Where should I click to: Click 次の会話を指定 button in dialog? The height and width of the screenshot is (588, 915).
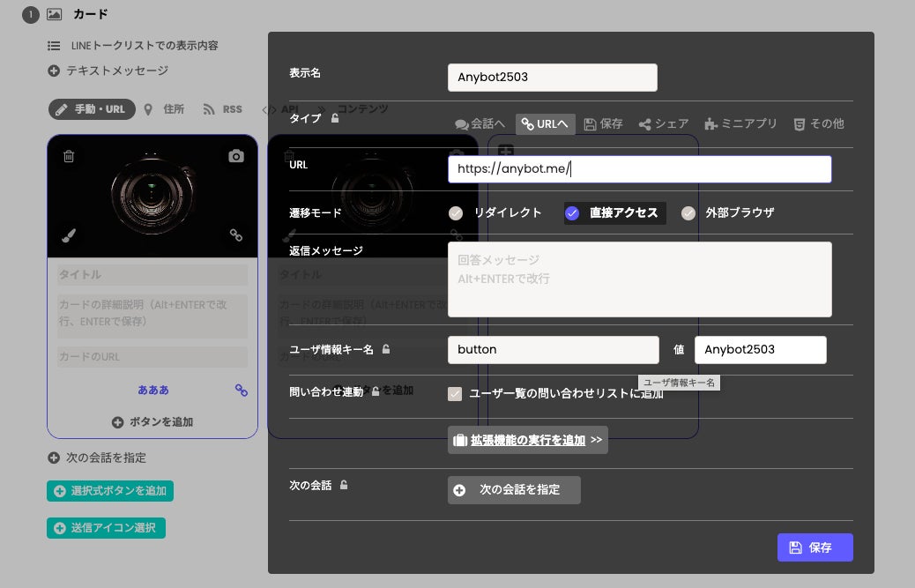click(514, 490)
